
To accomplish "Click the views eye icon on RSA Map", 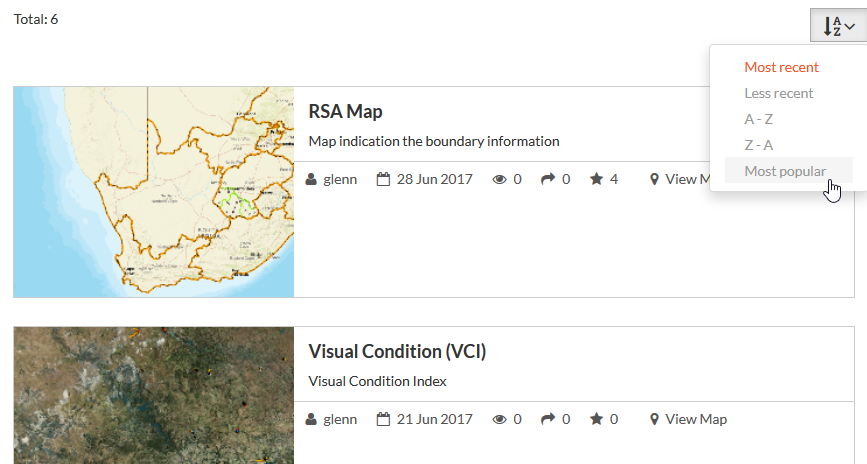I will (x=500, y=180).
